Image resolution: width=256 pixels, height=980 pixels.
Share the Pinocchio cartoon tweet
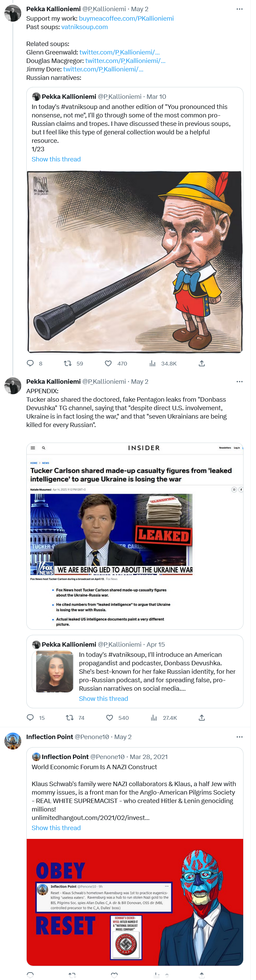[202, 363]
